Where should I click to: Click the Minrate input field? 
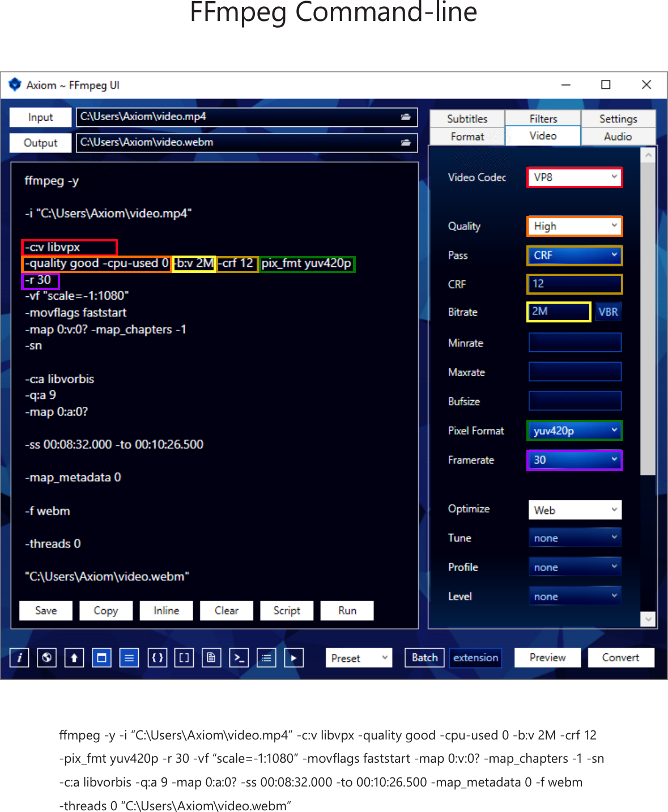coord(575,342)
